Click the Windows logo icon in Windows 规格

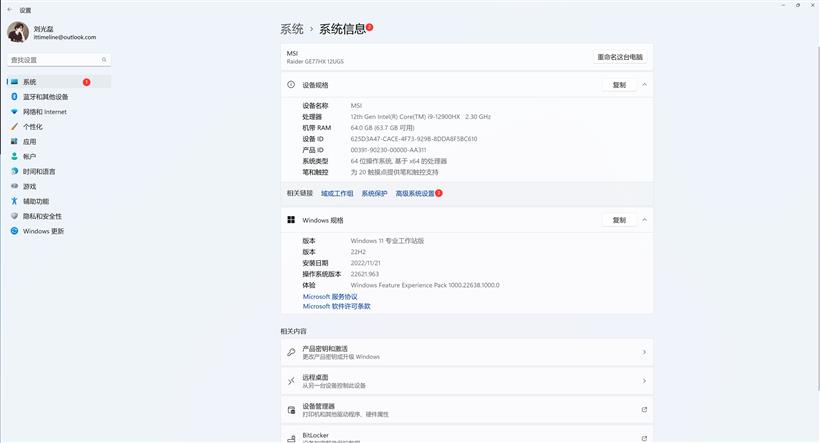coord(291,220)
